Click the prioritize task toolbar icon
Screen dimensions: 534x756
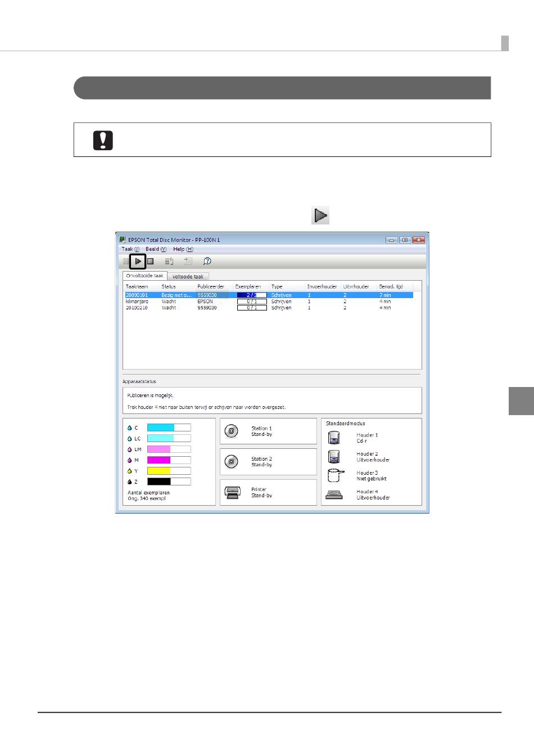pos(169,261)
